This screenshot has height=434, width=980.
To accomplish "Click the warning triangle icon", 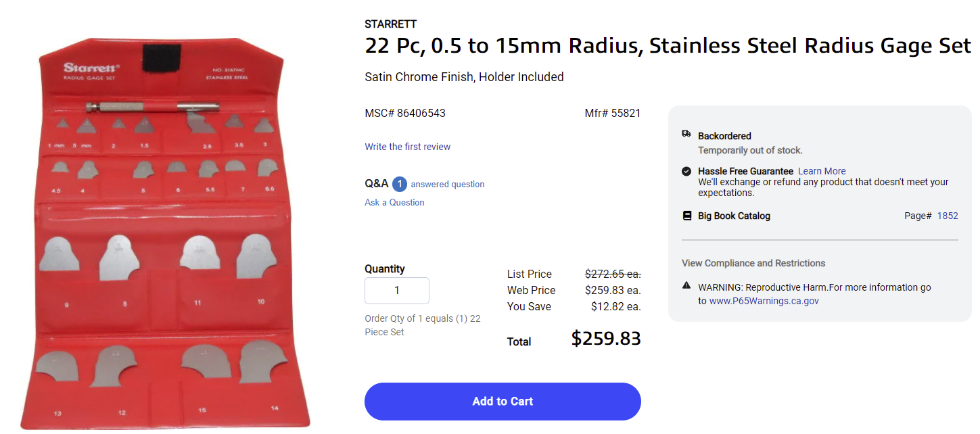I will tap(686, 285).
